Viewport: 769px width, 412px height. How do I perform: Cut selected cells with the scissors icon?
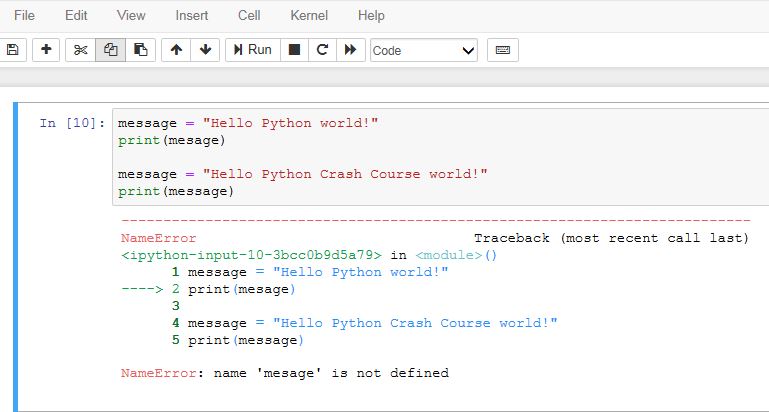80,50
